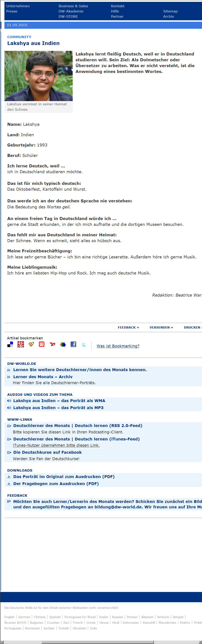The width and height of the screenshot is (202, 644).
Task: Click external-link icon beside iTunes-Feed entry
Action: [x=9, y=439]
